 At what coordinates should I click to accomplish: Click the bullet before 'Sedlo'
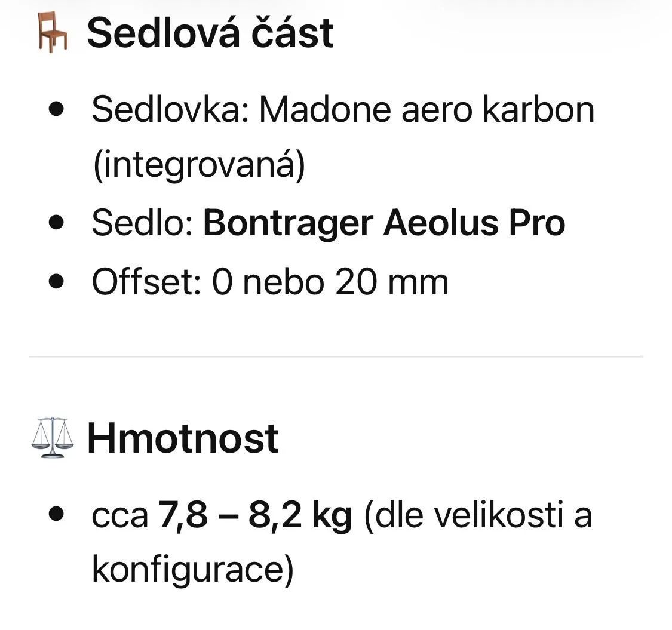(x=57, y=223)
